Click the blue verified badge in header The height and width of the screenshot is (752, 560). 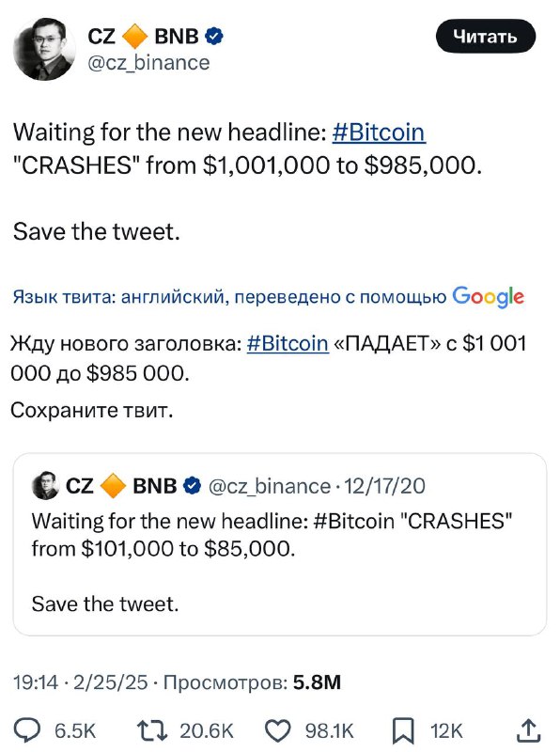214,36
